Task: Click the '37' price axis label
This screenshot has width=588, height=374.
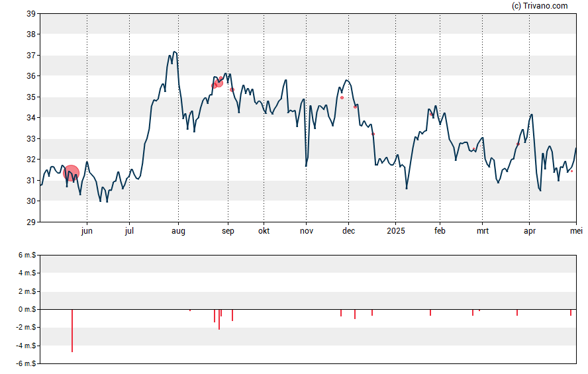Action: click(31, 56)
